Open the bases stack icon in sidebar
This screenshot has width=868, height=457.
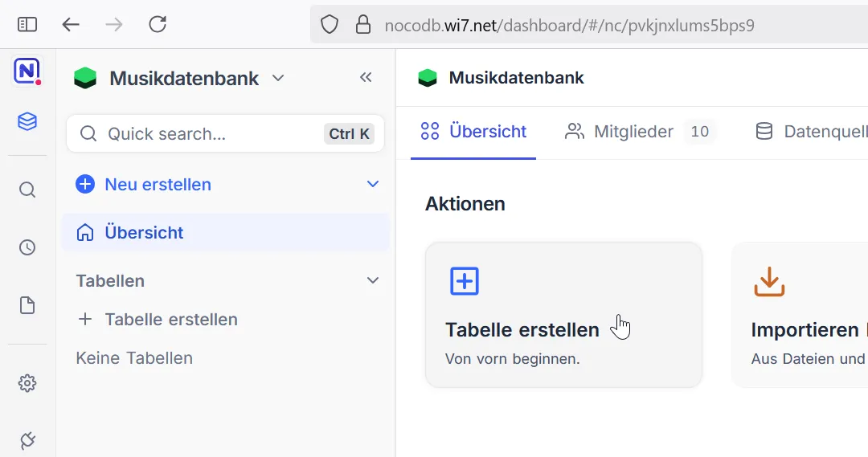[27, 122]
